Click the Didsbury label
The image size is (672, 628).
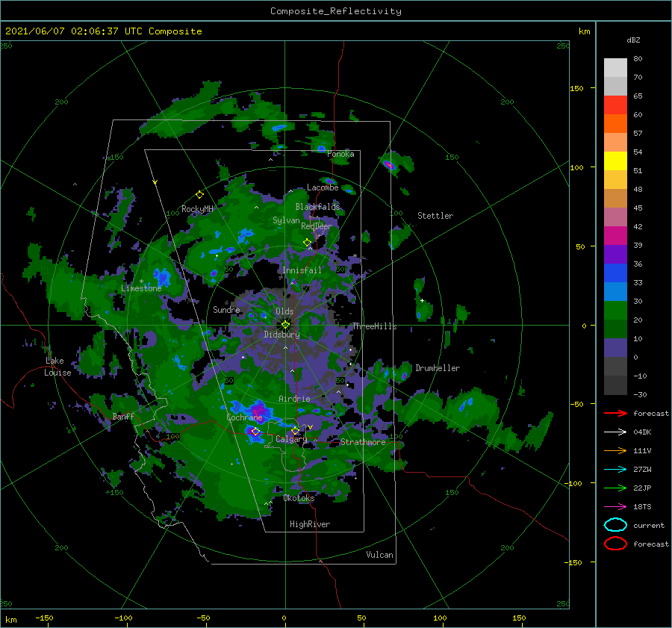click(282, 335)
